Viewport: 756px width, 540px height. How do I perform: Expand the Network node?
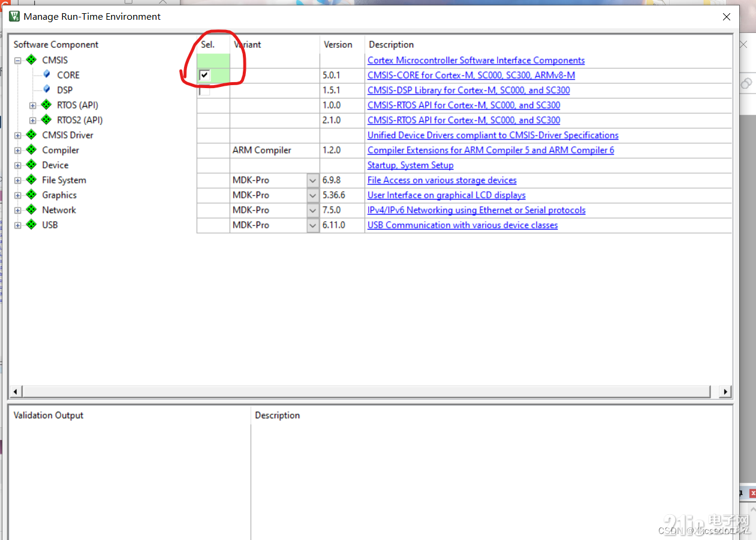point(17,210)
